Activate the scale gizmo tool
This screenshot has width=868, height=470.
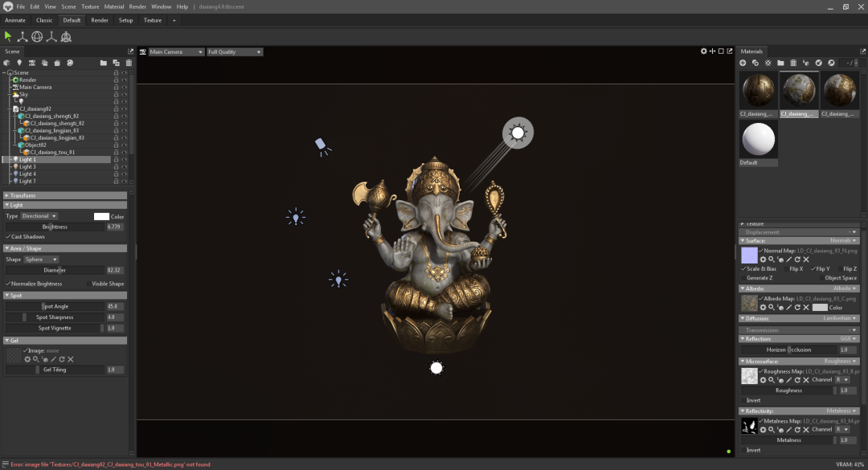[51, 36]
